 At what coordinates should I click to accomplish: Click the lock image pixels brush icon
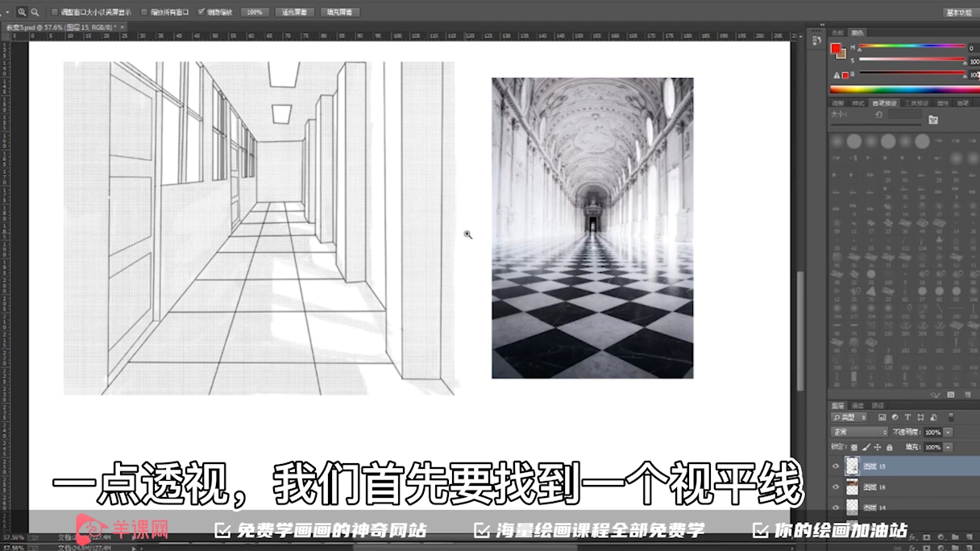tap(866, 447)
